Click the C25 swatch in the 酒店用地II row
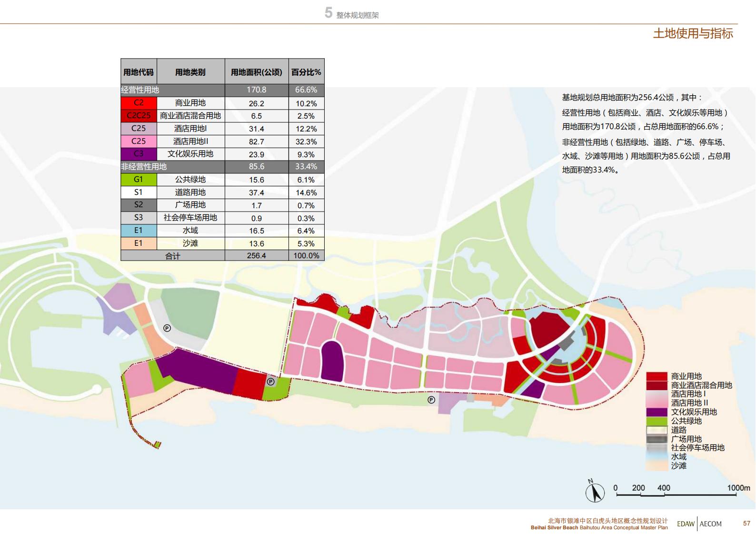 pyautogui.click(x=139, y=141)
